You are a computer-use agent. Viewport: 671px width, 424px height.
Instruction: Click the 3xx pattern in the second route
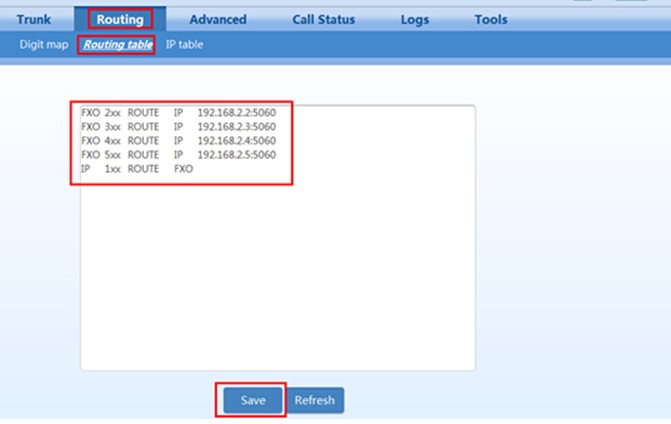(x=112, y=127)
